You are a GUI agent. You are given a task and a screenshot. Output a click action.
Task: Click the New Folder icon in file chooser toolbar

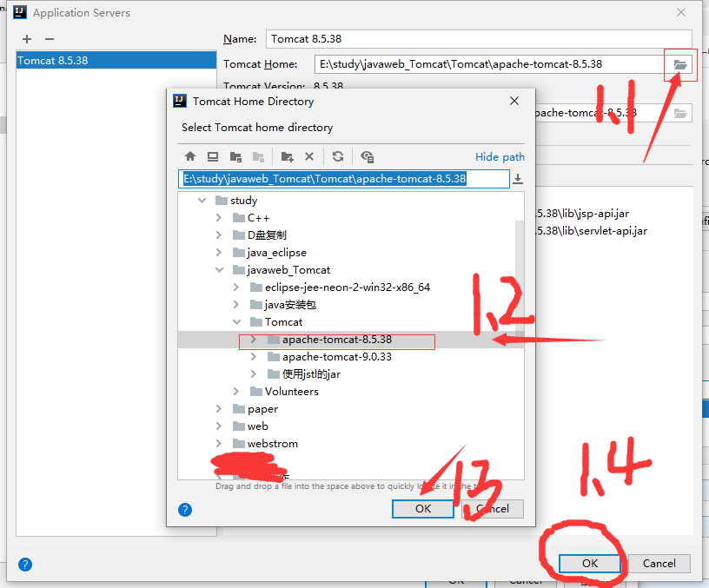[x=287, y=156]
